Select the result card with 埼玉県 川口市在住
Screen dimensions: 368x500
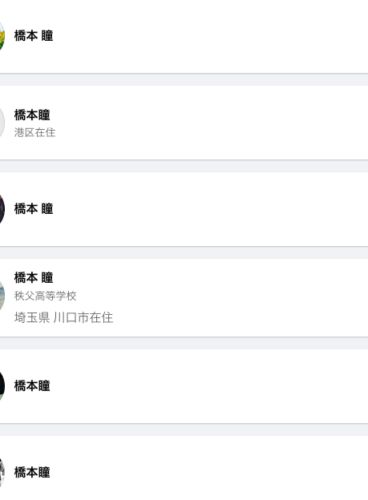click(x=184, y=298)
